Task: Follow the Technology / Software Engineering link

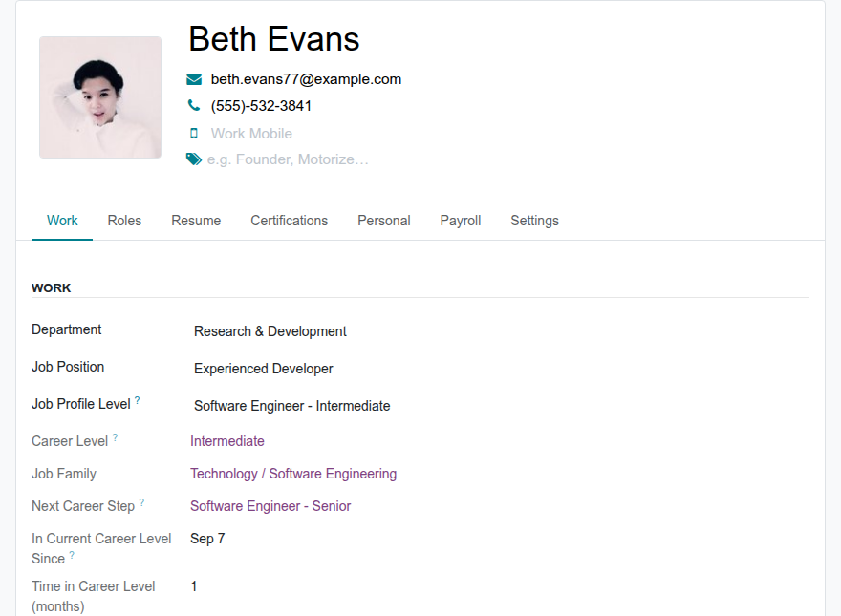Action: (293, 474)
